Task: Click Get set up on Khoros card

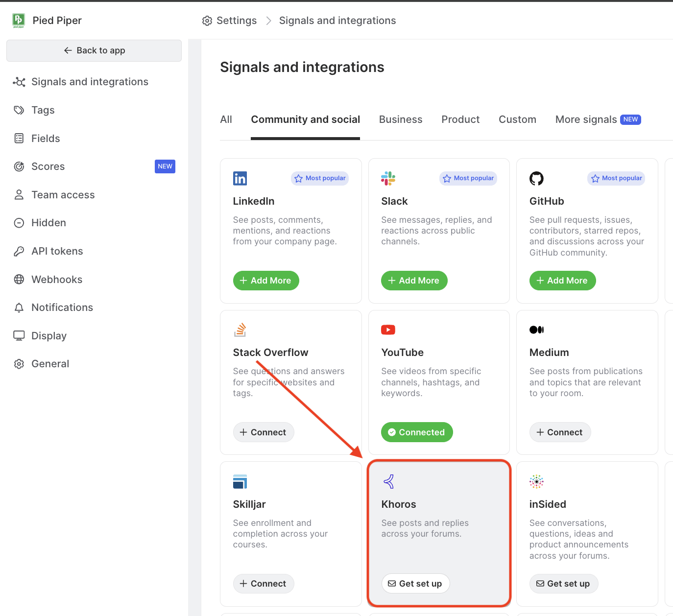Action: coord(415,584)
